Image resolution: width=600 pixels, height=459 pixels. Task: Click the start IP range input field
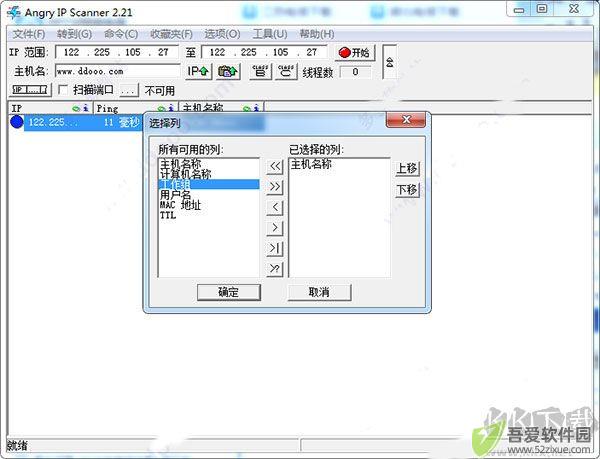pos(117,52)
